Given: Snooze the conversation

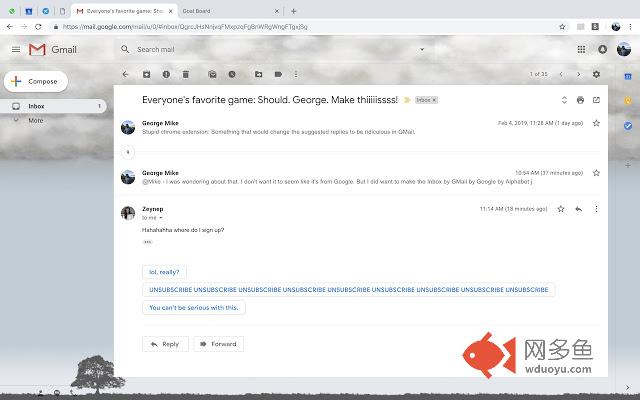Looking at the screenshot, I should point(232,74).
